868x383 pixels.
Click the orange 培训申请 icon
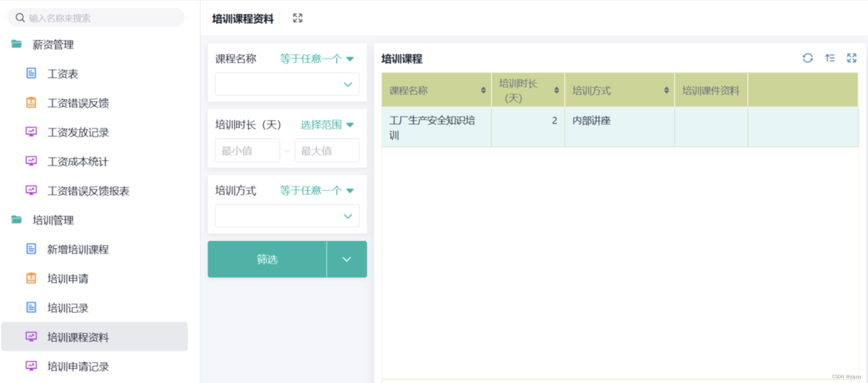click(31, 278)
